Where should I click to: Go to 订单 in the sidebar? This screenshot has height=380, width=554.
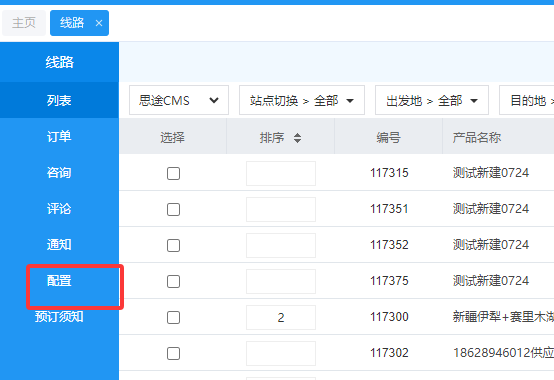click(59, 136)
